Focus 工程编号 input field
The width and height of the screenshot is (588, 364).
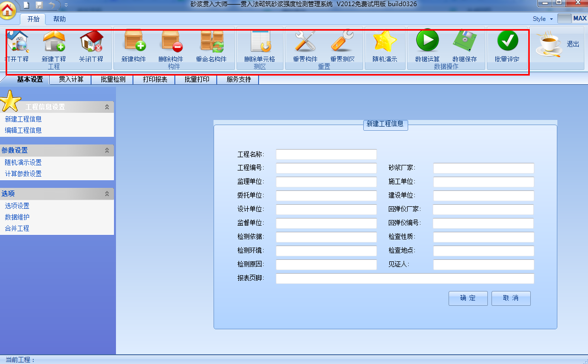[x=326, y=168]
